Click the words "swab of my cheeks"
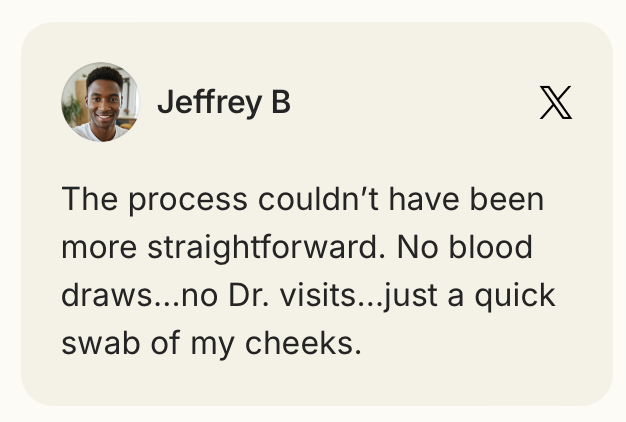 (x=210, y=344)
